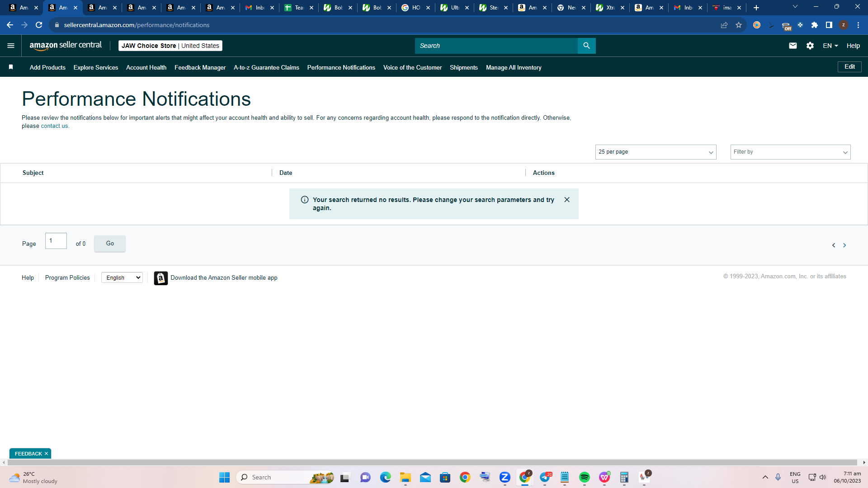Screen dimensions: 868x488
Task: Open a new browser tab
Action: (756, 8)
